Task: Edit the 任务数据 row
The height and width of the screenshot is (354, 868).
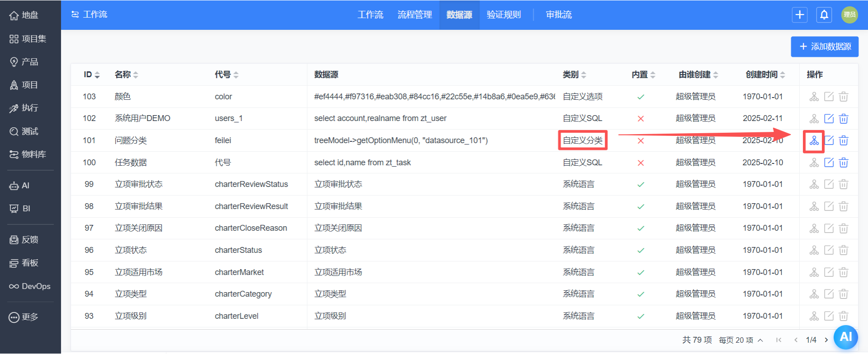Action: [x=829, y=163]
